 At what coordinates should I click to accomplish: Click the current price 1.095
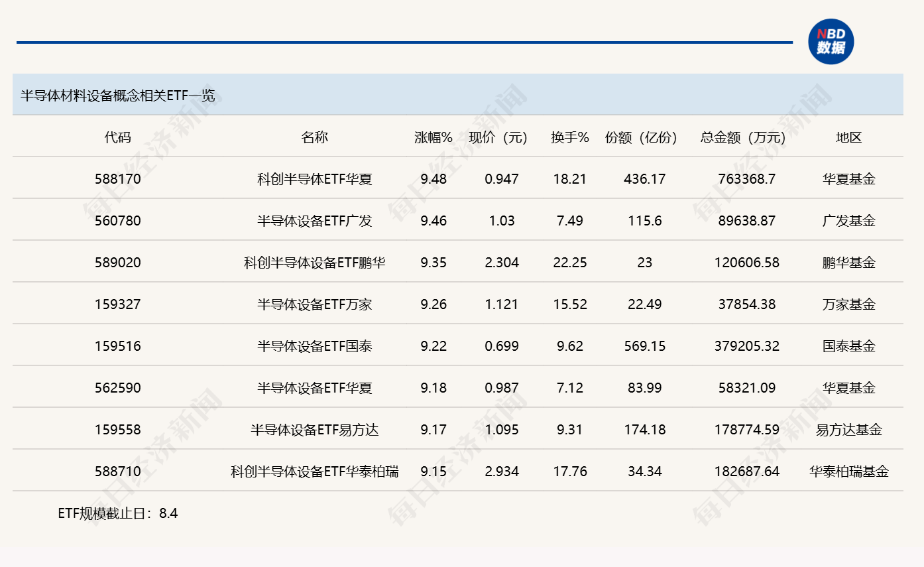[502, 430]
